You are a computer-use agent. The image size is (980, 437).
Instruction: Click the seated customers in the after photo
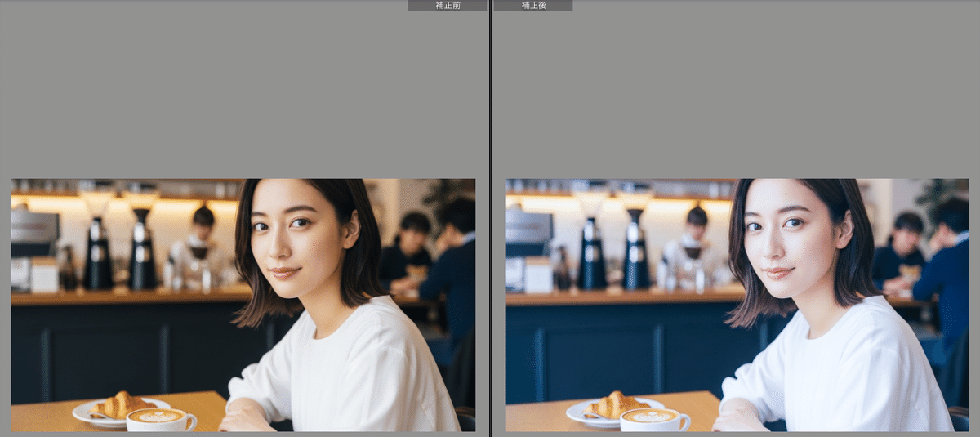(x=923, y=253)
